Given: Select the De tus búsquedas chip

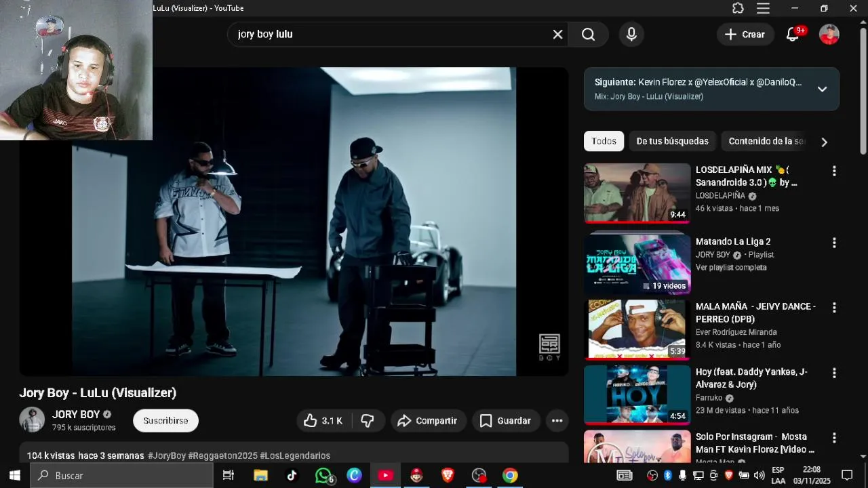Looking at the screenshot, I should pyautogui.click(x=672, y=141).
